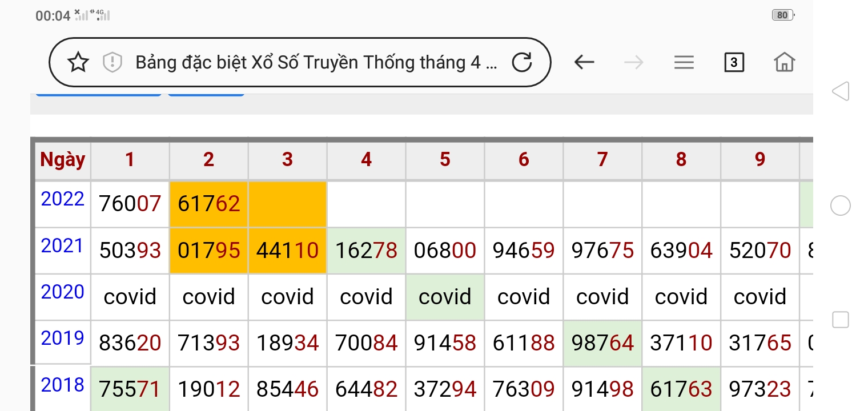Open the tab switcher showing 3

coord(734,62)
